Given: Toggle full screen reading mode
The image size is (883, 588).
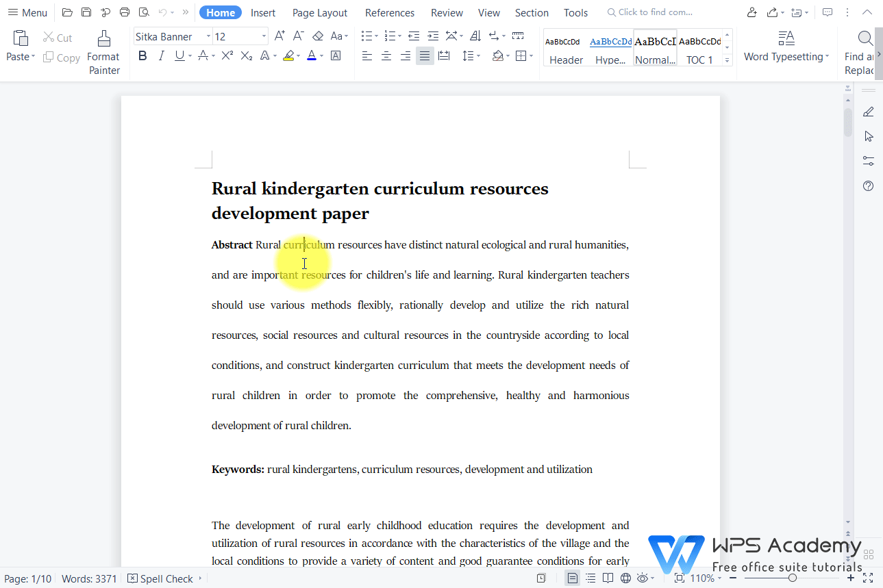Looking at the screenshot, I should click(x=607, y=578).
